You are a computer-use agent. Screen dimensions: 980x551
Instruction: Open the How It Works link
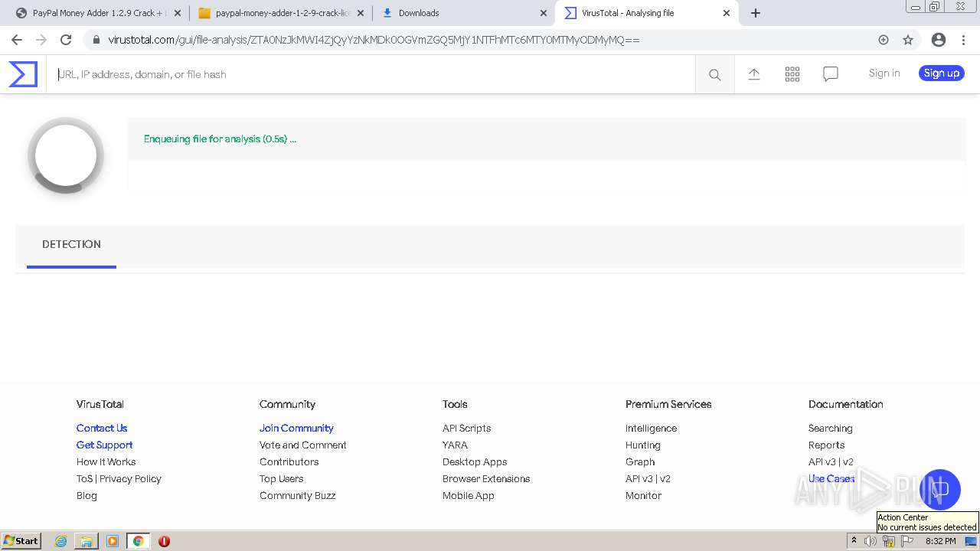tap(106, 462)
